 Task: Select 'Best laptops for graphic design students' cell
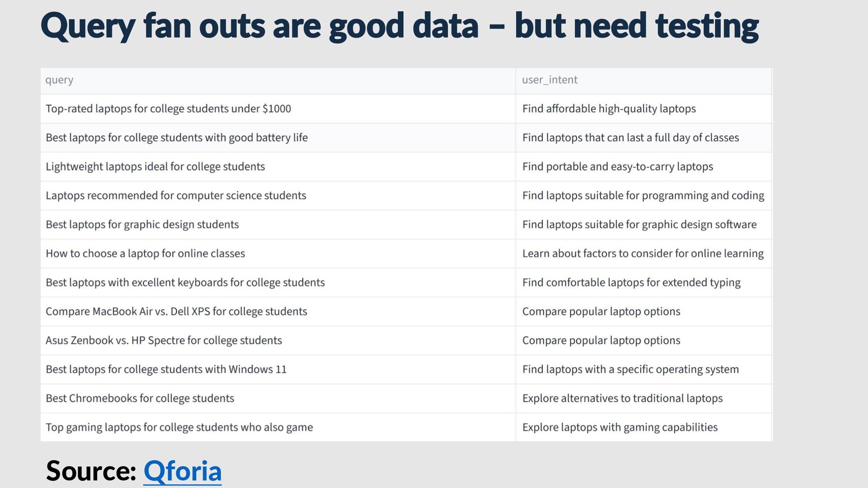(x=278, y=225)
